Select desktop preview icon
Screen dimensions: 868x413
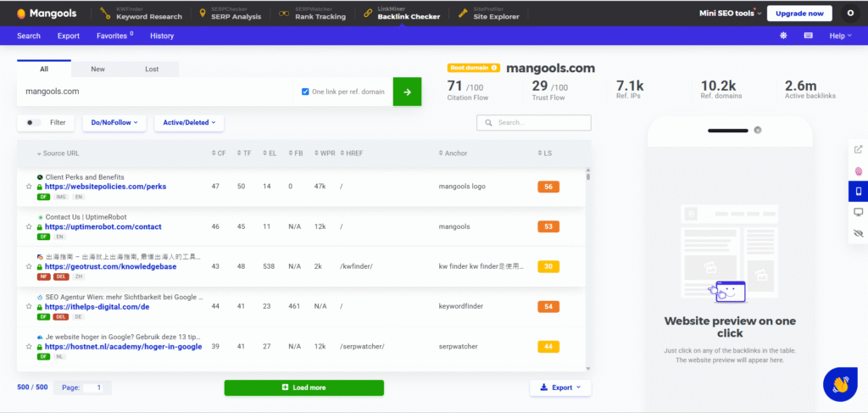[858, 212]
